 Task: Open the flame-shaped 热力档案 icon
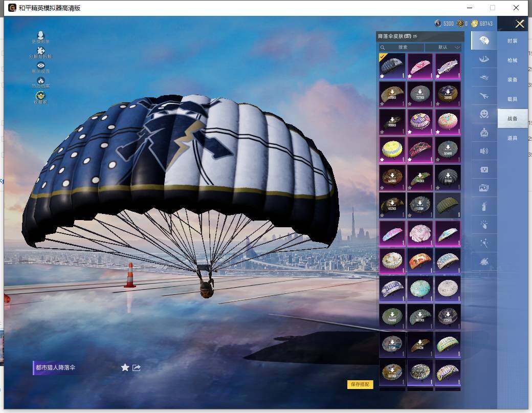(x=41, y=80)
